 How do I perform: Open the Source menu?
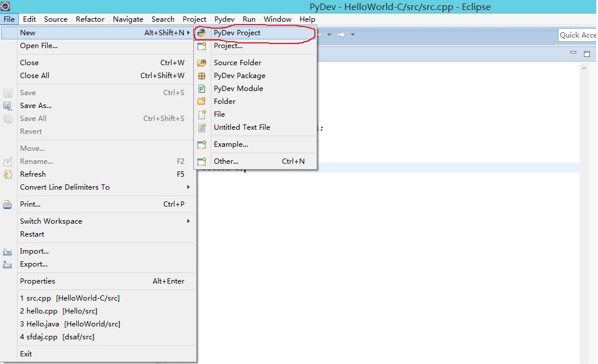pyautogui.click(x=56, y=19)
